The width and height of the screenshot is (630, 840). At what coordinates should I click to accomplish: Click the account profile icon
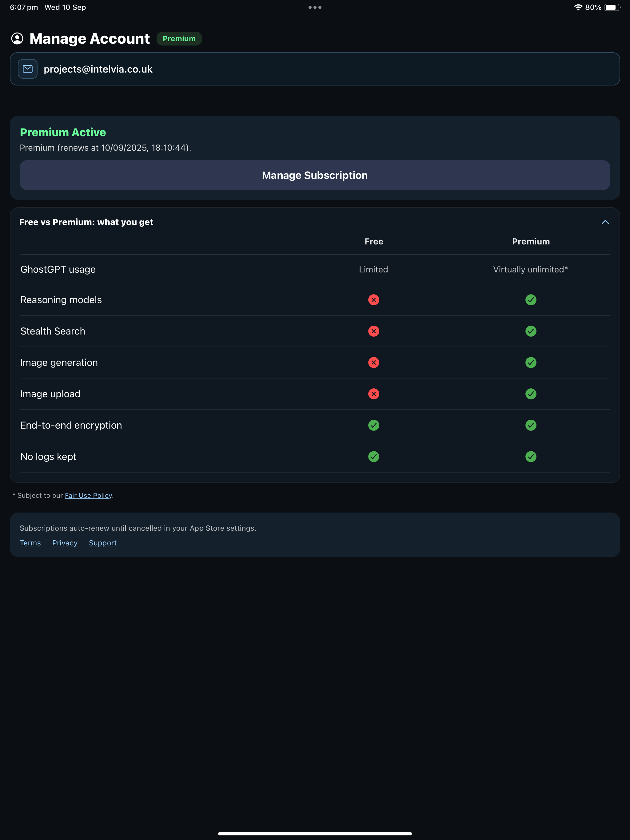[17, 38]
